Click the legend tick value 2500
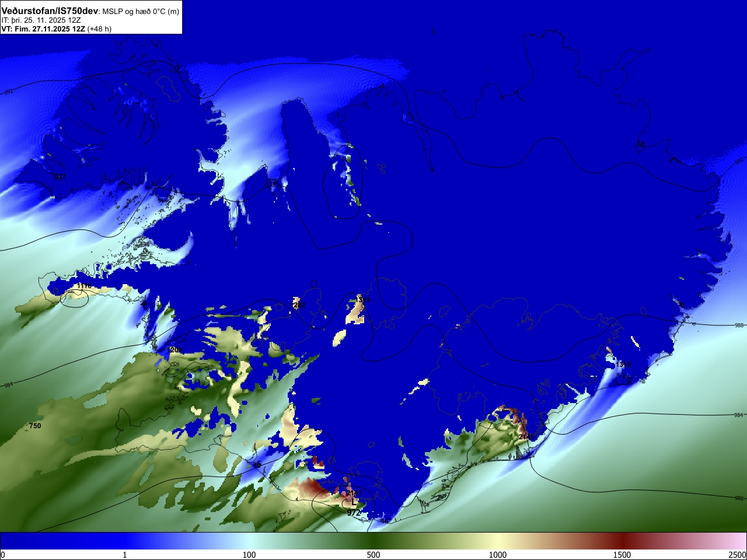Image resolution: width=747 pixels, height=560 pixels. [737, 555]
